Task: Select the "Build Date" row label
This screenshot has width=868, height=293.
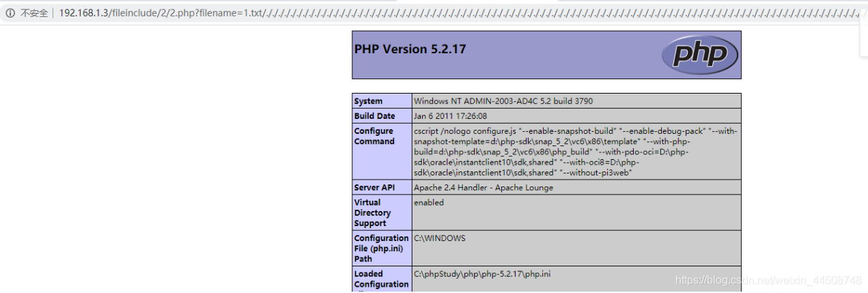Action: [x=375, y=116]
